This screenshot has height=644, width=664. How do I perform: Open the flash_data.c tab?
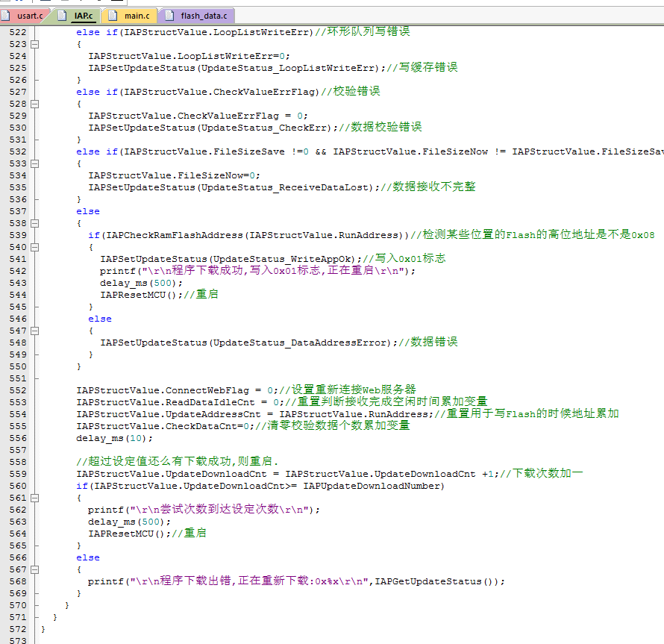pos(198,16)
